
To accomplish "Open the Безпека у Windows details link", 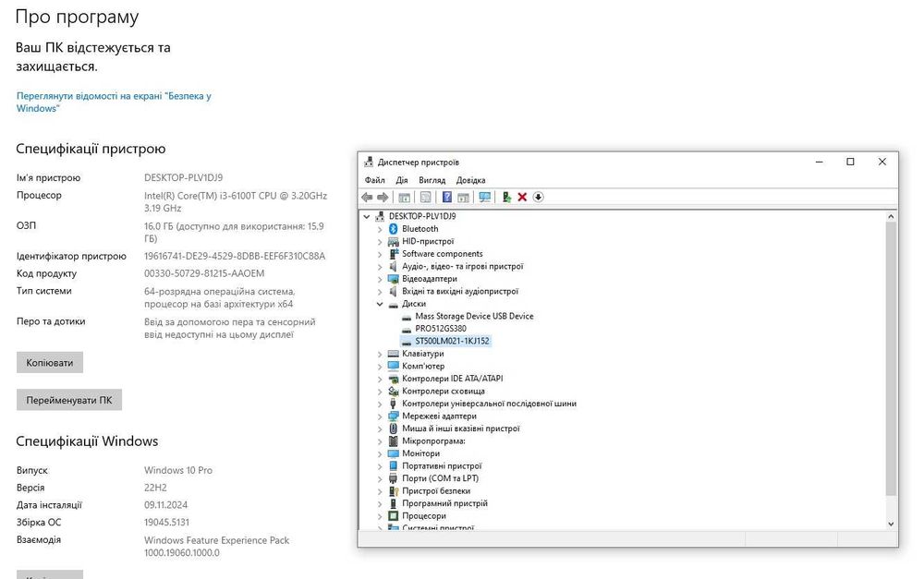I will coord(114,102).
